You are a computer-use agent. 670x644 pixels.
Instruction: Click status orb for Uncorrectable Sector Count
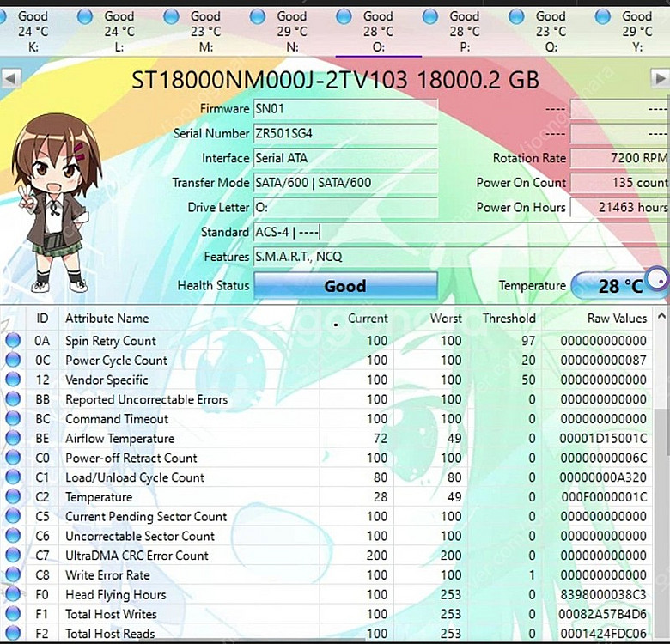13,536
